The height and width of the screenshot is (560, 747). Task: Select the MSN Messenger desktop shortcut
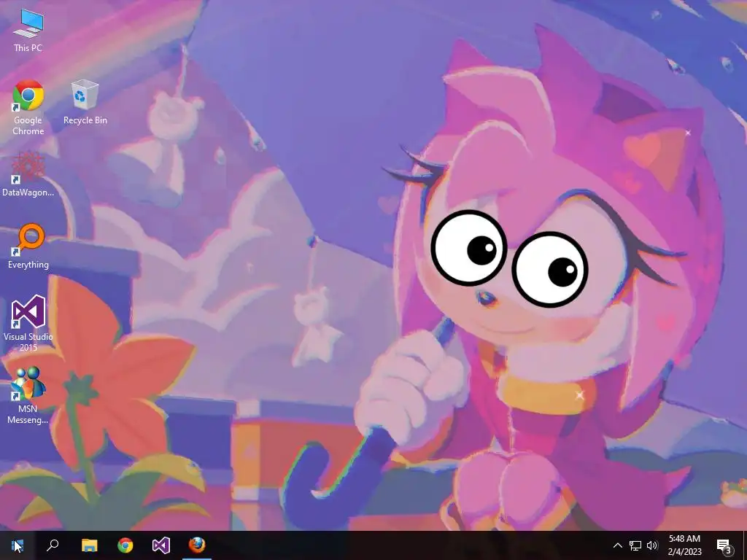pyautogui.click(x=28, y=396)
